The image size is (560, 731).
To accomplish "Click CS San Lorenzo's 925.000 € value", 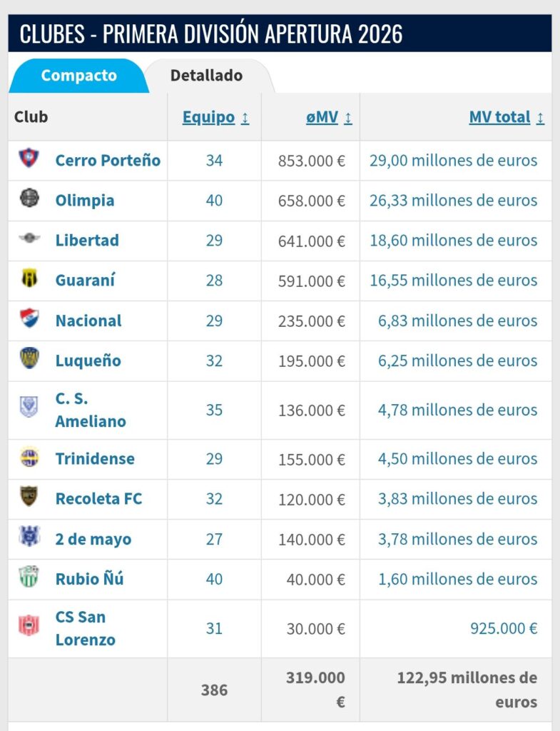I will pyautogui.click(x=503, y=628).
